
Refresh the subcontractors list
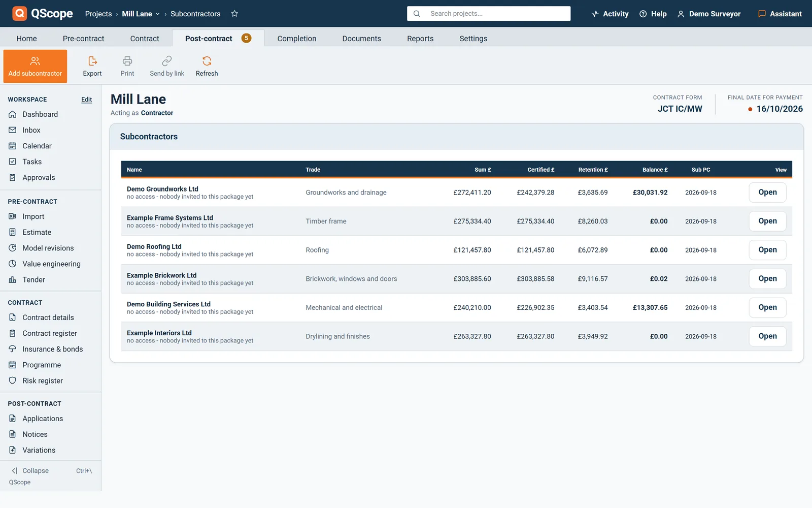click(x=207, y=66)
